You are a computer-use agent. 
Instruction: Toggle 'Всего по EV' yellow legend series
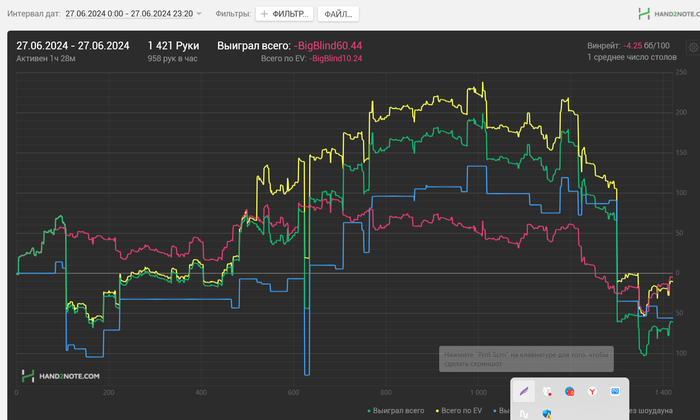coord(459,411)
